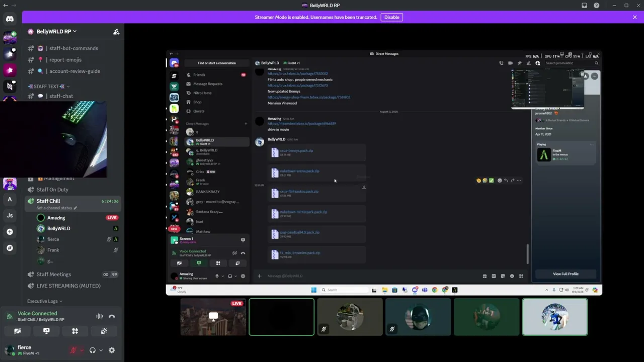Viewport: 644px width, 362px height.
Task: Click the message list scrollbar in stream
Action: 527,254
